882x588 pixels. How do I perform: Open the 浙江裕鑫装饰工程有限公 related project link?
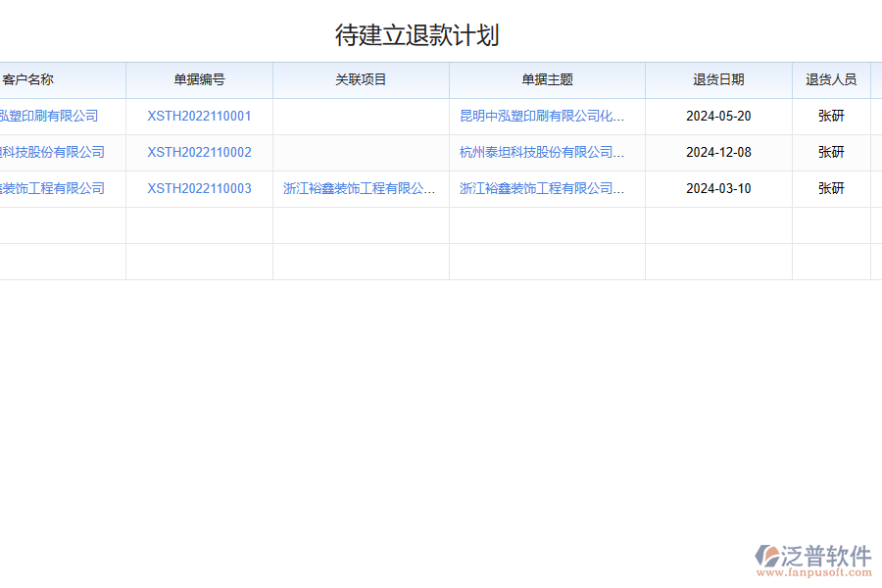361,188
